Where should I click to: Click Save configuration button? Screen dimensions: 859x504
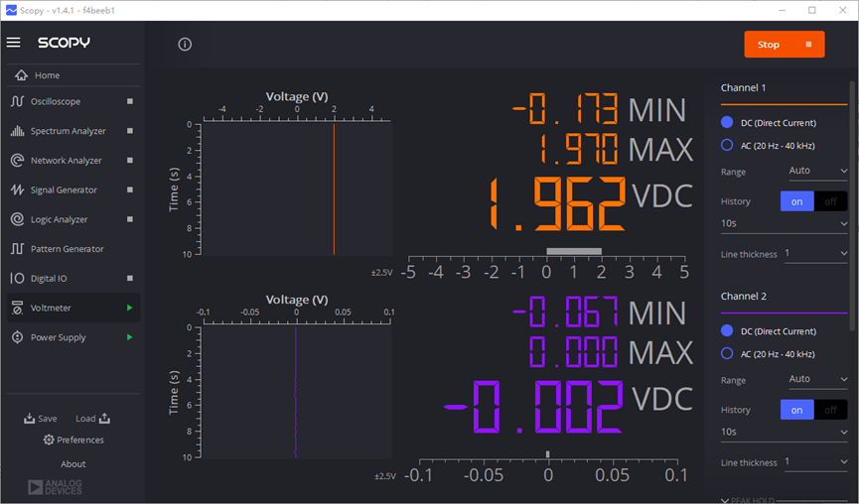click(41, 419)
